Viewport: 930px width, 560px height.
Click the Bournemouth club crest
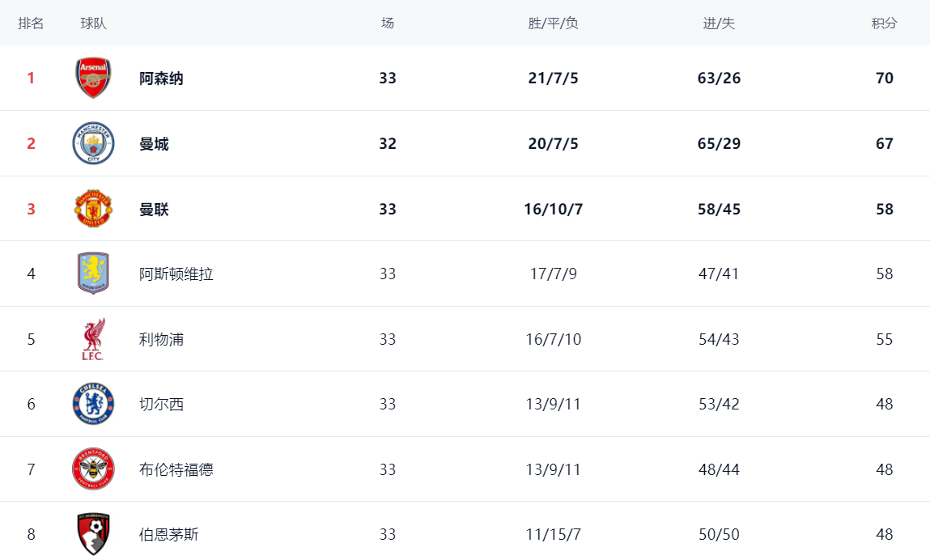tap(93, 534)
